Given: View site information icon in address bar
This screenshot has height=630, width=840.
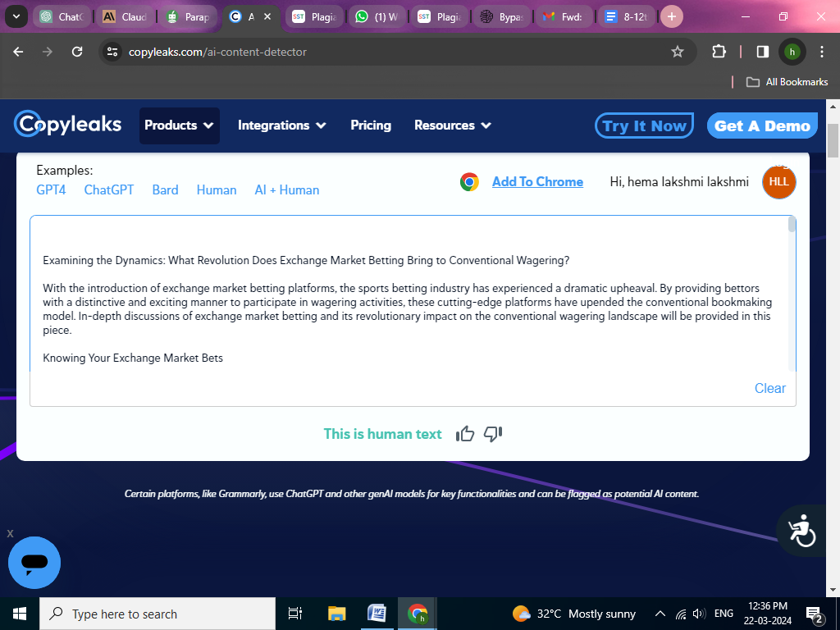Looking at the screenshot, I should click(x=112, y=52).
